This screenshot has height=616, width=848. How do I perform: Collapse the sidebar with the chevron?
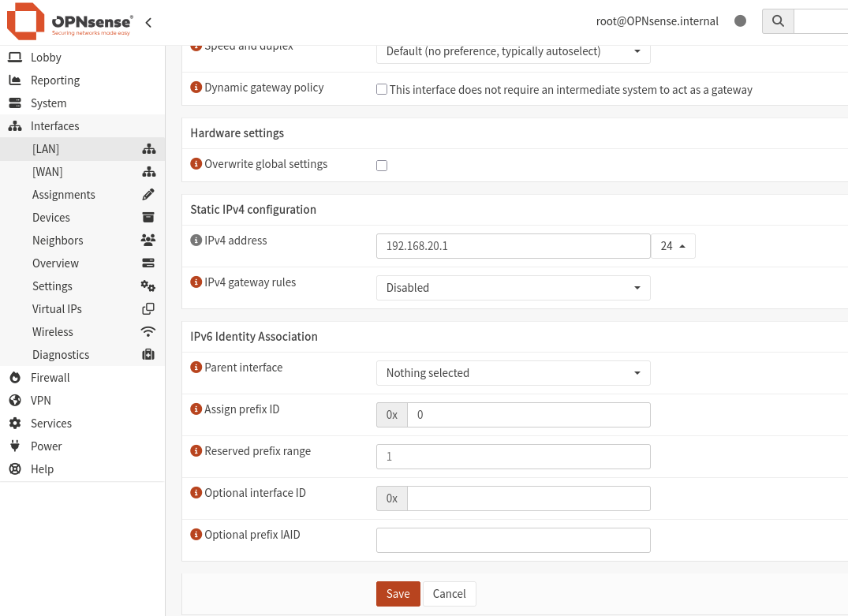[x=148, y=22]
